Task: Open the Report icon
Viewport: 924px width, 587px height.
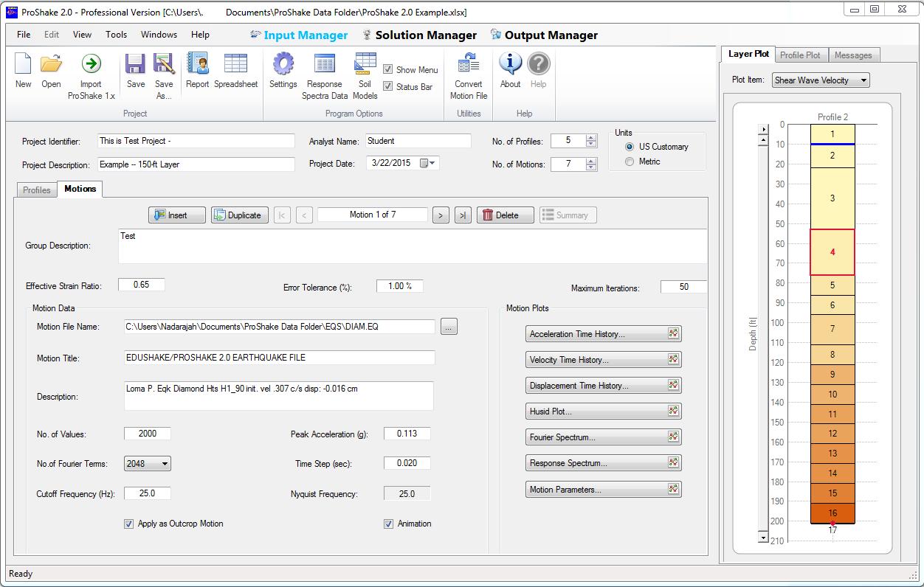Action: (x=197, y=64)
